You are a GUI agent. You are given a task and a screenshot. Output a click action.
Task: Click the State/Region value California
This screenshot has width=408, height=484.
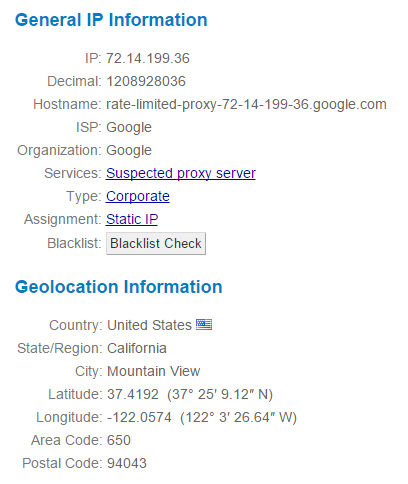(x=137, y=348)
